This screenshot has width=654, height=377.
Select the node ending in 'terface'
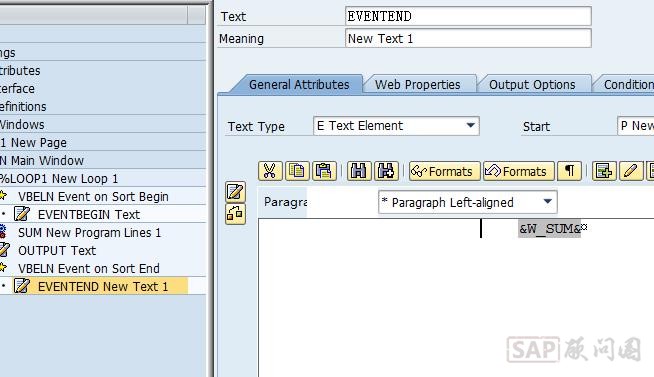pos(17,89)
